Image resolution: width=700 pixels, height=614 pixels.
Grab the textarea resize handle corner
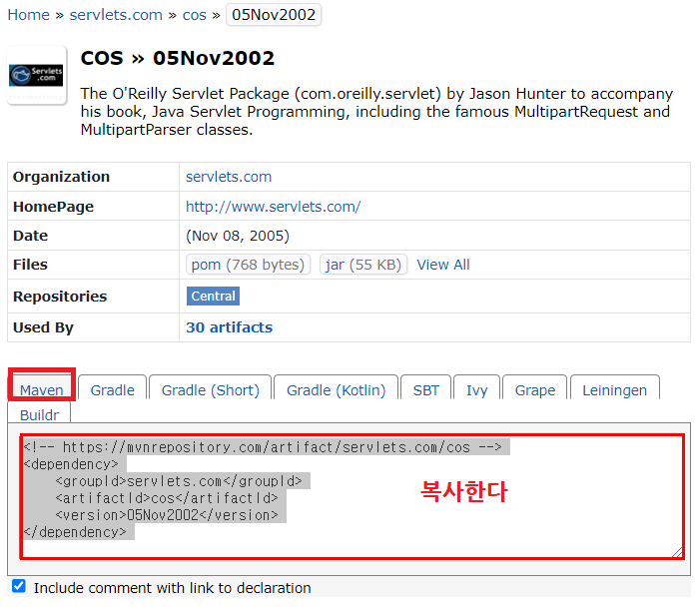click(x=678, y=552)
